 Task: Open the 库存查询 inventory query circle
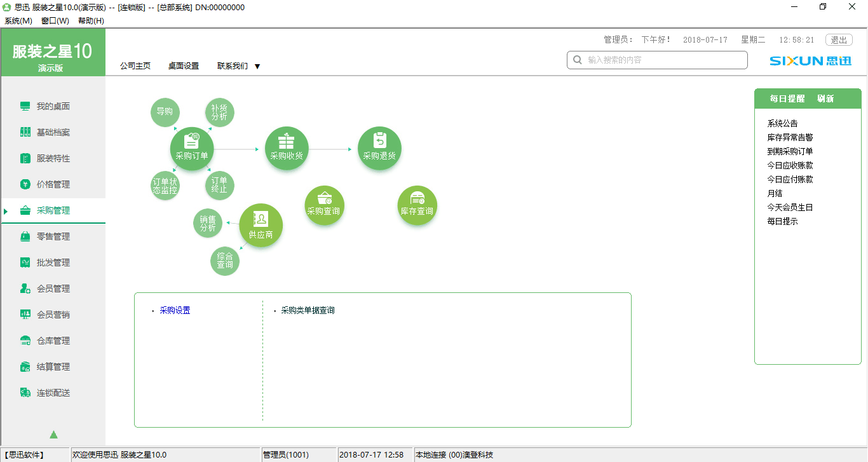[417, 205]
